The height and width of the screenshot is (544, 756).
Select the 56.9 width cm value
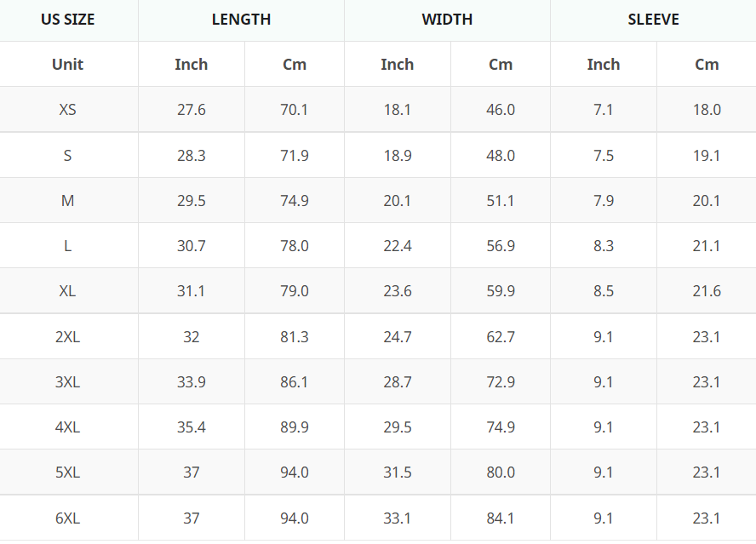501,246
